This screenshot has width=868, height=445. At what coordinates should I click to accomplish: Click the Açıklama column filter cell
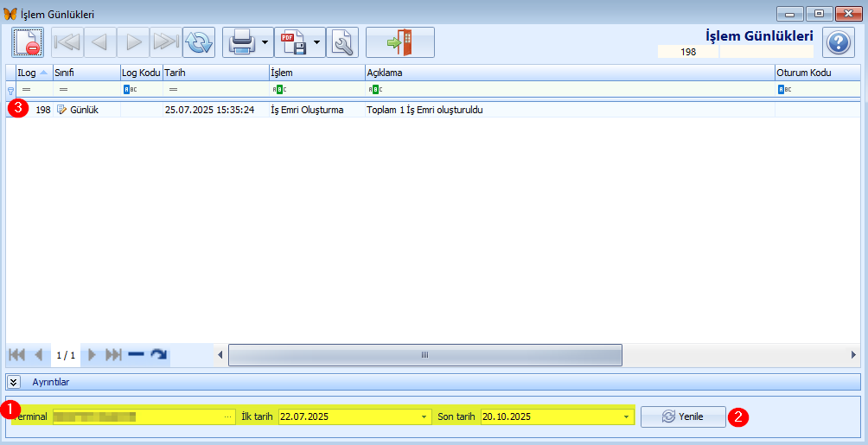(x=571, y=89)
